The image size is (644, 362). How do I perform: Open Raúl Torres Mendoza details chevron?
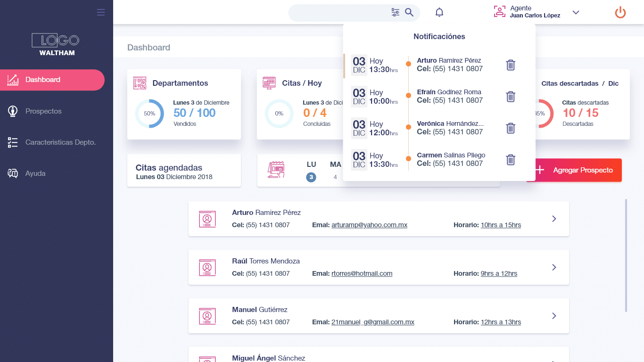point(554,267)
